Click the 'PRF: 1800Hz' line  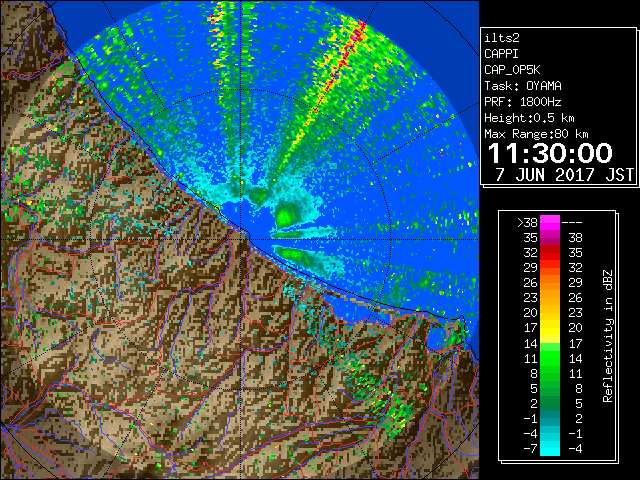522,102
